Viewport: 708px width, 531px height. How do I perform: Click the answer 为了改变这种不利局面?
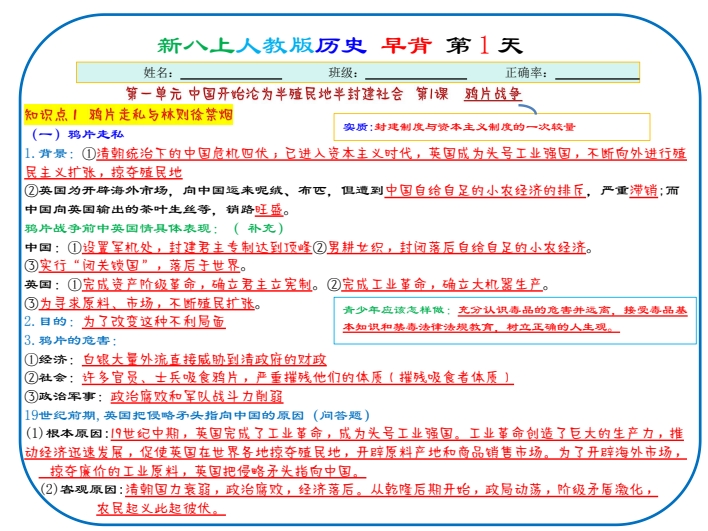pos(153,322)
